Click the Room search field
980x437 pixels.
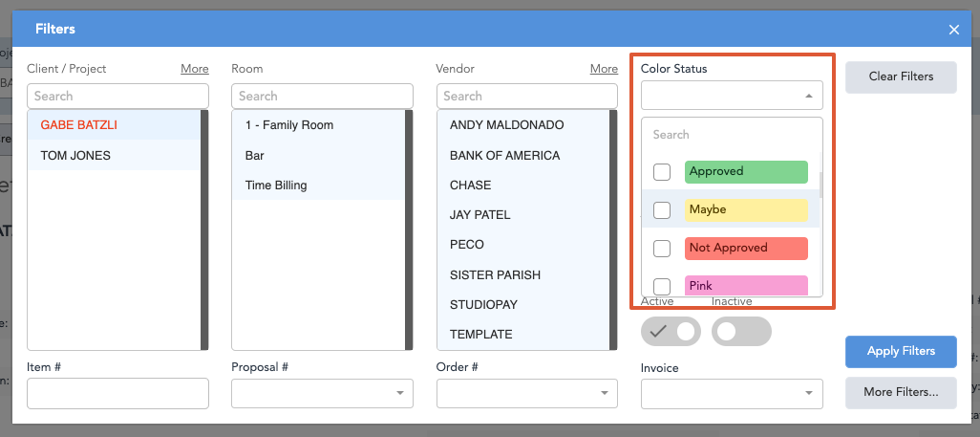[322, 96]
